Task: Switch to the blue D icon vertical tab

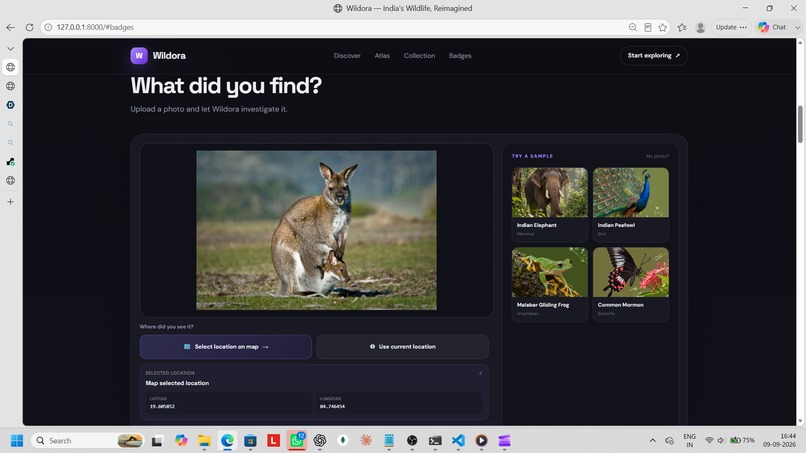Action: pos(10,105)
